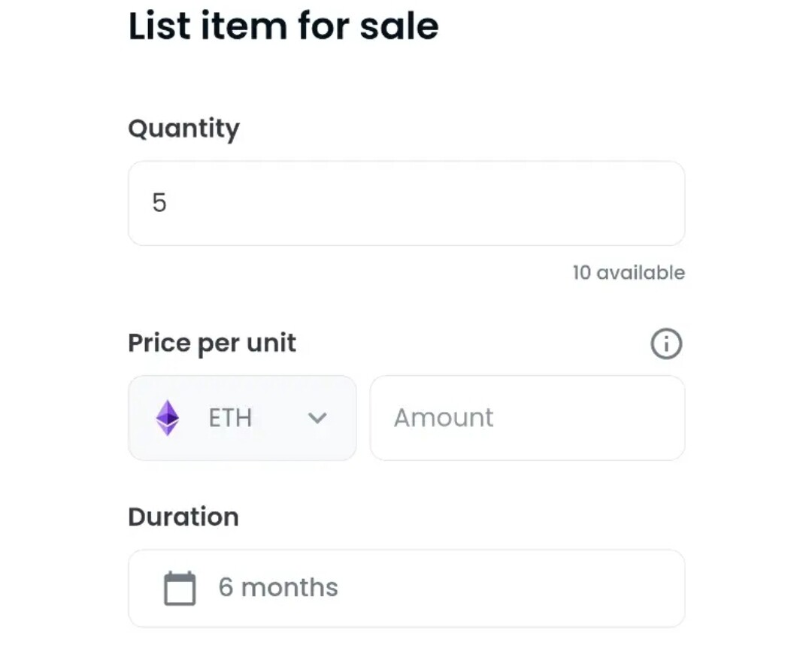The width and height of the screenshot is (812, 645).
Task: Open the 6 months duration picker
Action: pyautogui.click(x=407, y=588)
